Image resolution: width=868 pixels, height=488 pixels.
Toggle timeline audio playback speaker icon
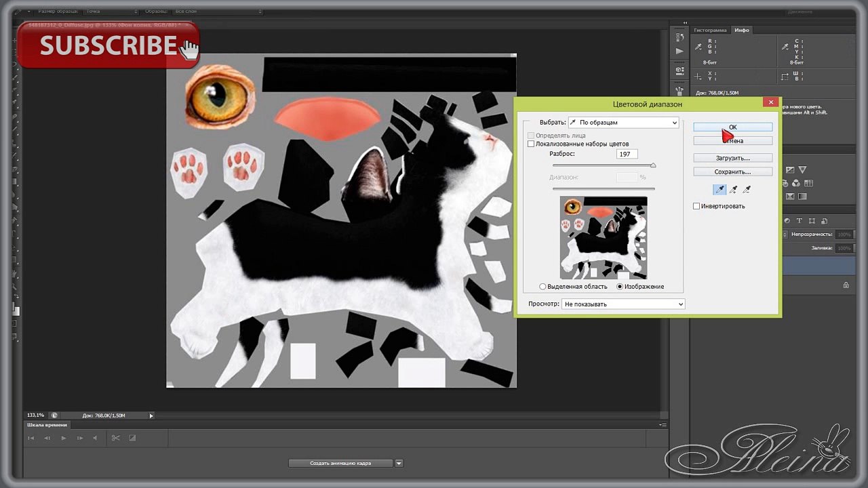tap(96, 438)
